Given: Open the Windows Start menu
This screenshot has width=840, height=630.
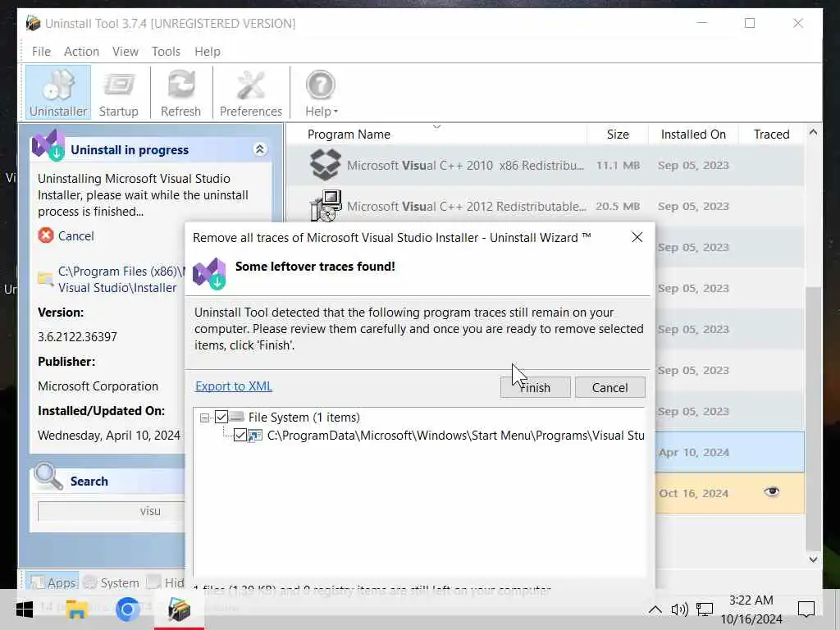Looking at the screenshot, I should 25,609.
